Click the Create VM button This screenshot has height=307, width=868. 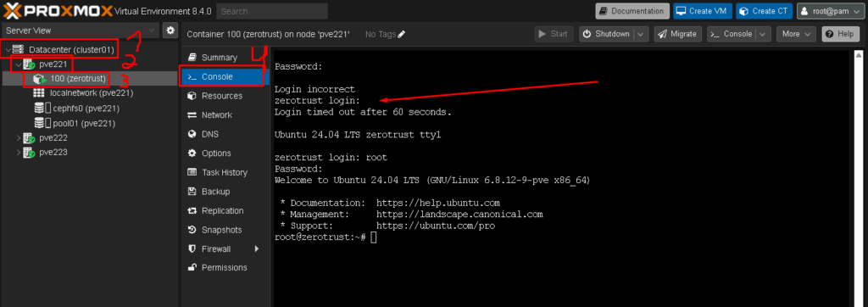click(703, 11)
